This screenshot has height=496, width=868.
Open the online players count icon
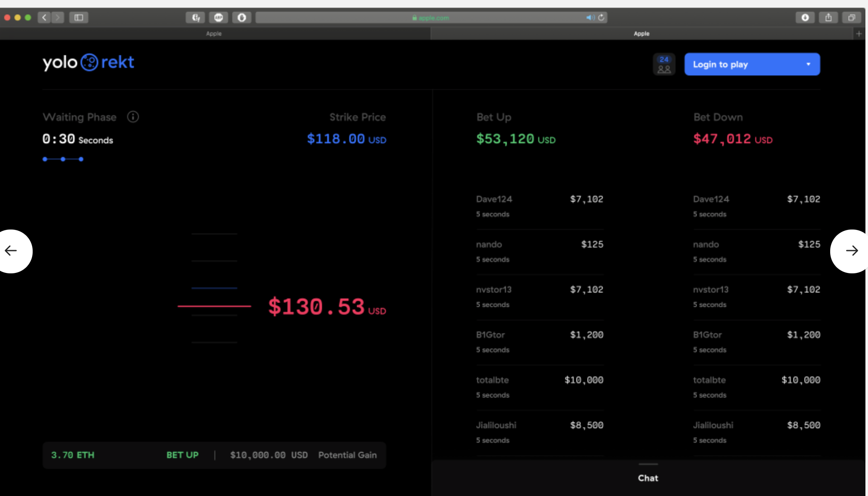(x=664, y=64)
